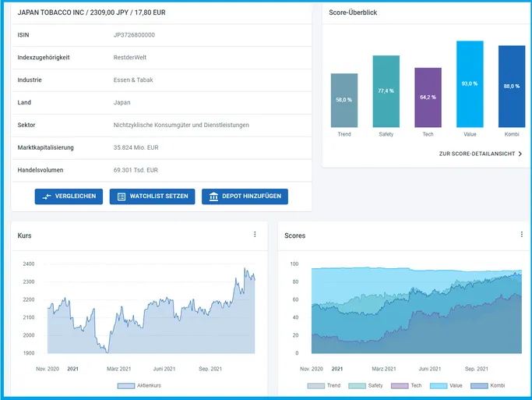Click the Land value Japan
The image size is (532, 400).
(x=122, y=103)
